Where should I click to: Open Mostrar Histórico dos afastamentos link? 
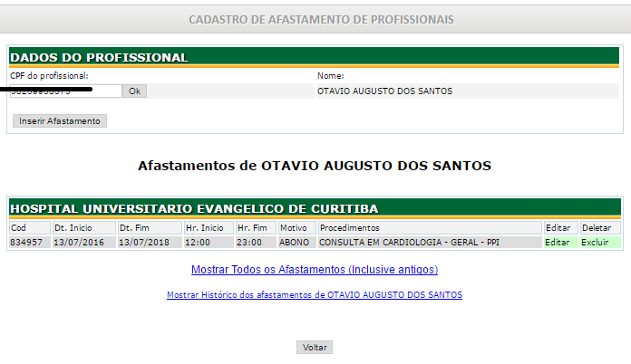pyautogui.click(x=315, y=295)
